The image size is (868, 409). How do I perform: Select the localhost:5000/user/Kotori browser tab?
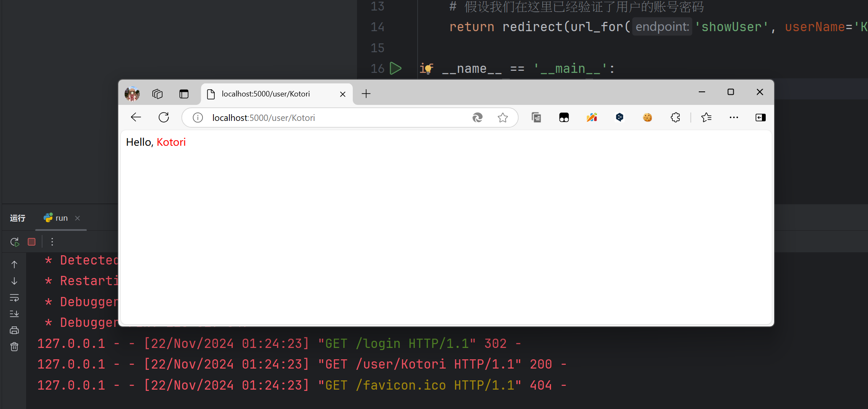click(265, 94)
